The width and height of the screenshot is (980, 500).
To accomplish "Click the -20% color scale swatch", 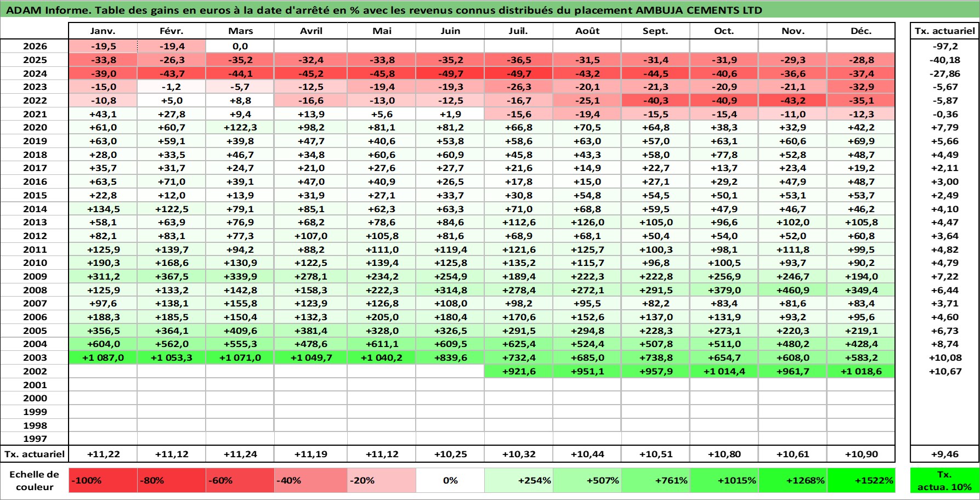I will (382, 480).
